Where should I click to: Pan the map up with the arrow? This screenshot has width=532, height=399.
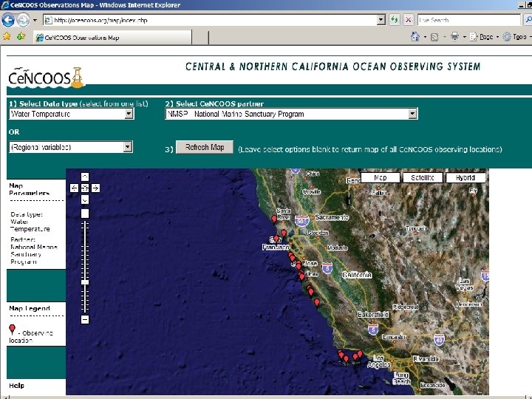pos(85,177)
